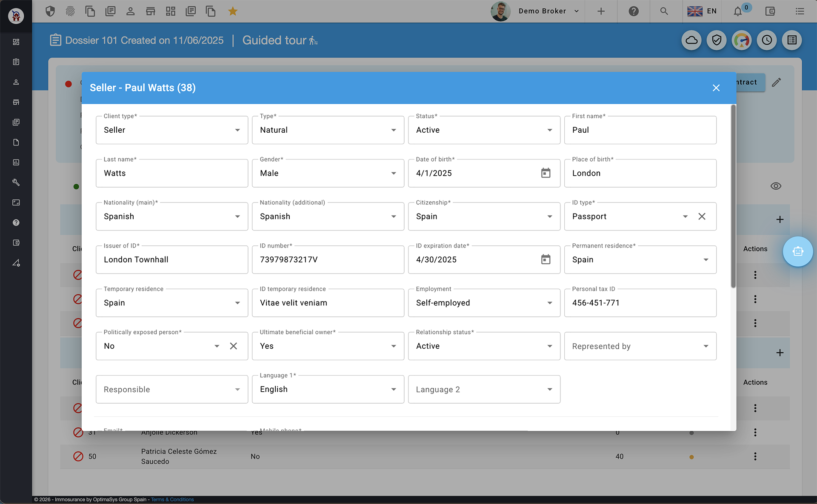The image size is (817, 504).
Task: Click the eye visibility icon below the dialog header
Action: coord(775,186)
